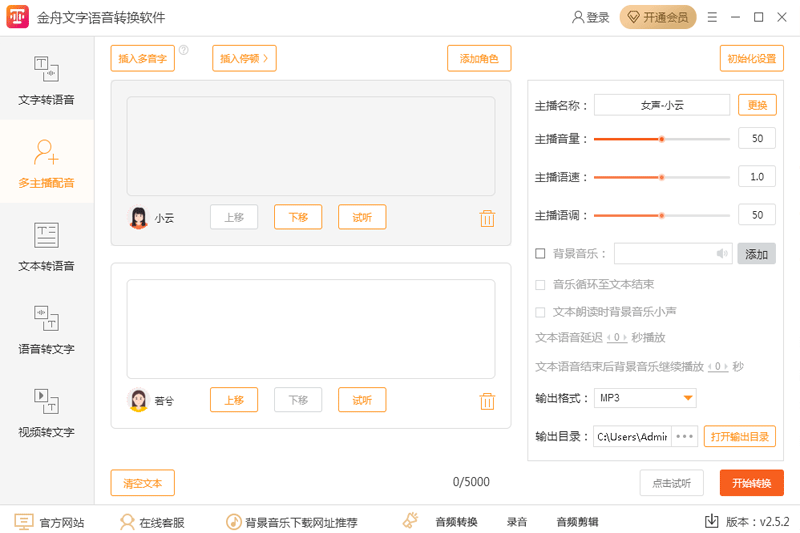Screen dimensions: 800x533
Task: Switch to 文字转语音 tab
Action: [x=46, y=82]
